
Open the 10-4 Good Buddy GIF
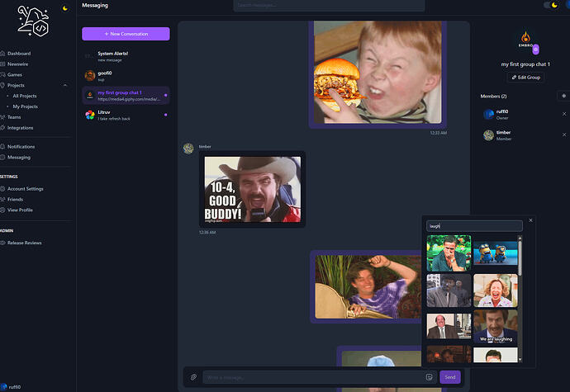click(x=252, y=189)
